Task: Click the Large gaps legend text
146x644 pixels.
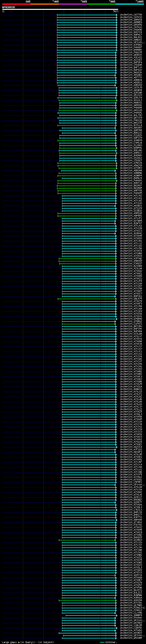Action: click(x=28, y=642)
